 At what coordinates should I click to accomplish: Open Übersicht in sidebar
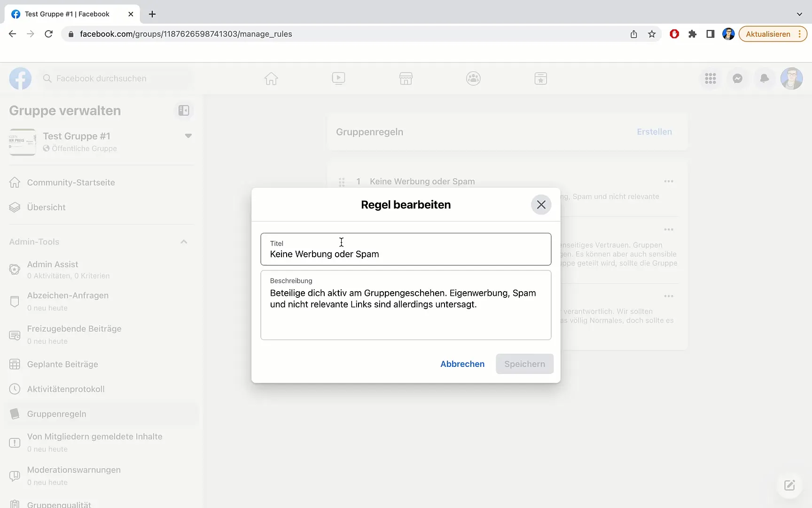(x=101, y=207)
